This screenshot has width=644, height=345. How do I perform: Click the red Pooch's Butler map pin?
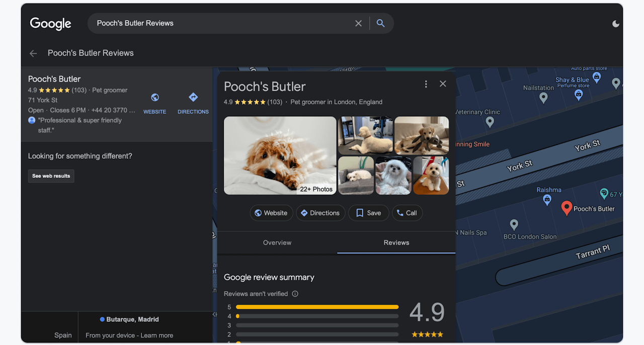[x=567, y=208]
